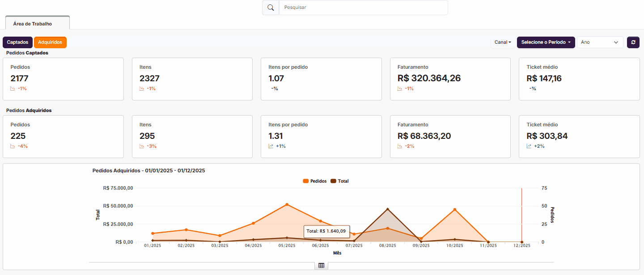This screenshot has width=644, height=275.
Task: Click the Itens por pedido value 1.31
Action: (275, 136)
